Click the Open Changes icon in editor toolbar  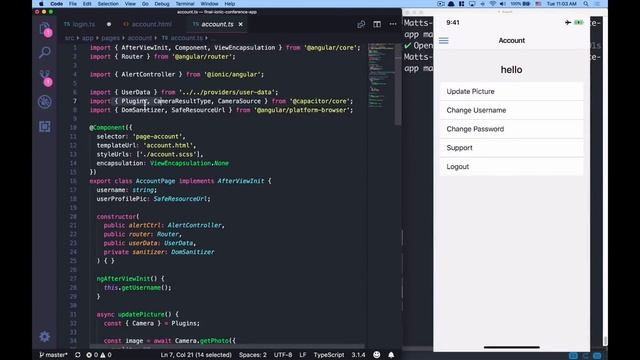point(361,24)
